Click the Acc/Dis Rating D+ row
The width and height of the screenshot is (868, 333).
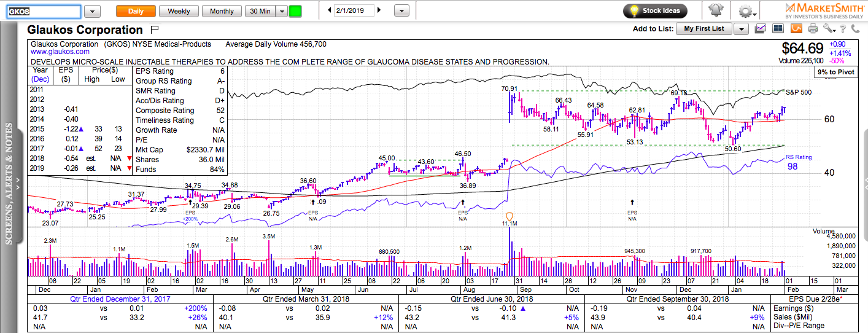tap(180, 101)
